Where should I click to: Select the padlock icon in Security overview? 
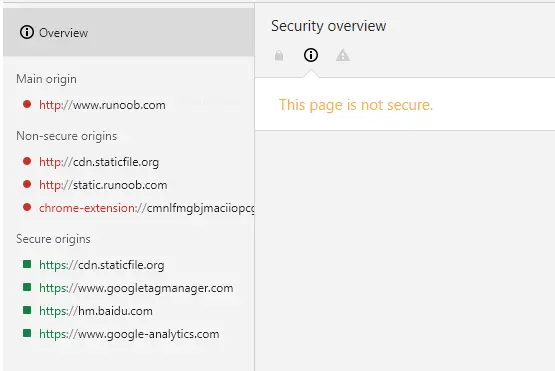coord(279,55)
